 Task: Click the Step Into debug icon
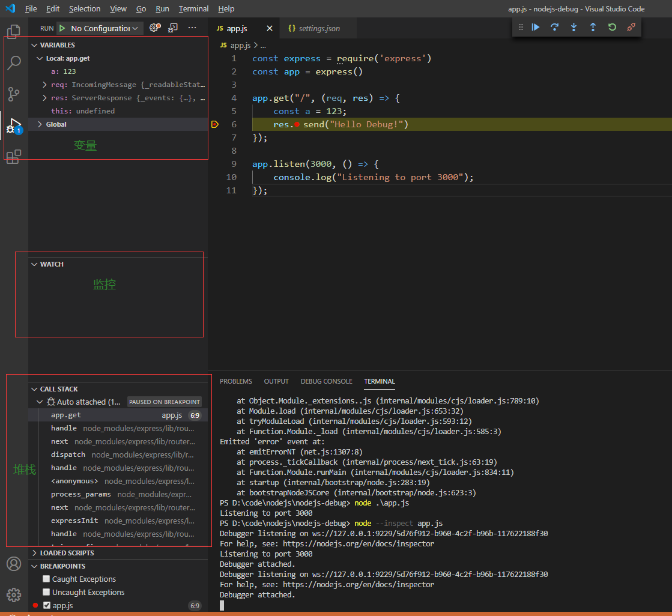coord(574,27)
